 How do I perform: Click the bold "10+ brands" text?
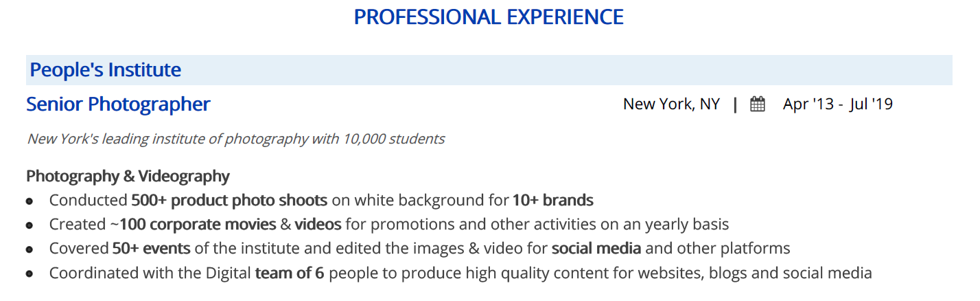point(552,201)
